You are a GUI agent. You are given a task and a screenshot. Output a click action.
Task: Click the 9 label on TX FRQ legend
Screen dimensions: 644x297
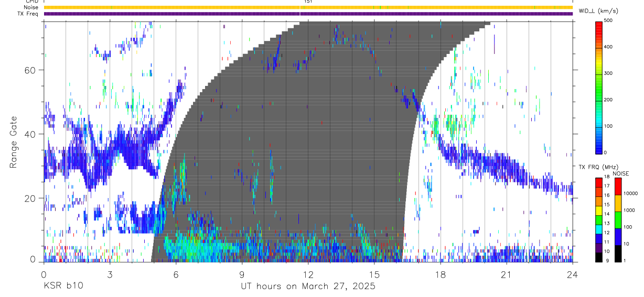coord(606,260)
